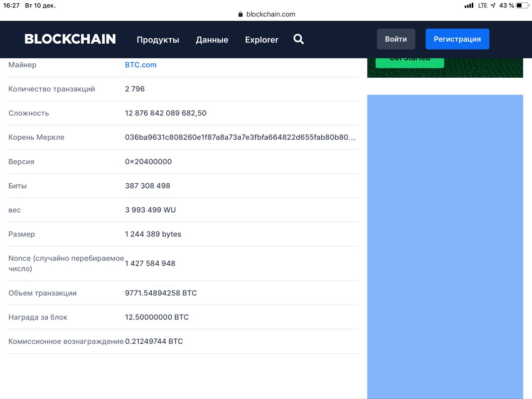Tap the date Вт 10 дек.
This screenshot has height=399, width=532.
(x=40, y=5)
